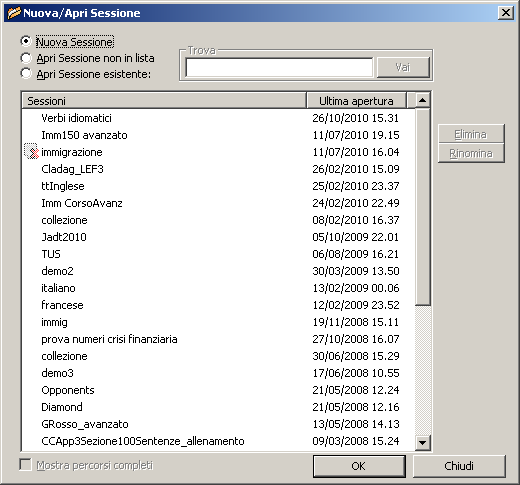Select the Jadt2010 session entry
The image size is (520, 485).
(x=219, y=237)
